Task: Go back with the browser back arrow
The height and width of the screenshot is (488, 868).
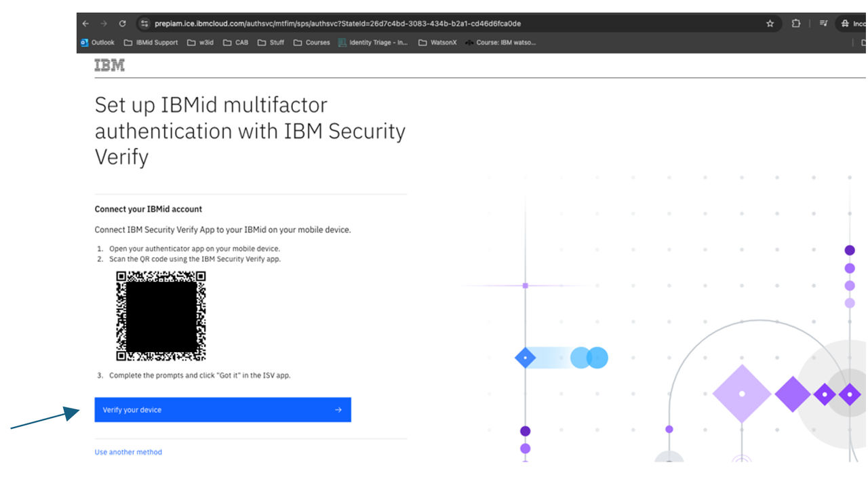Action: point(85,24)
